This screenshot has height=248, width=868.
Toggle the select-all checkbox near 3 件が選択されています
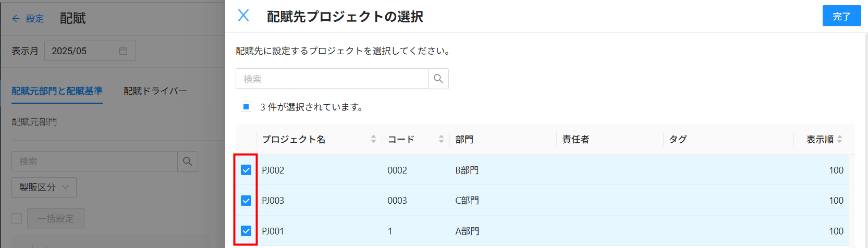tap(246, 107)
